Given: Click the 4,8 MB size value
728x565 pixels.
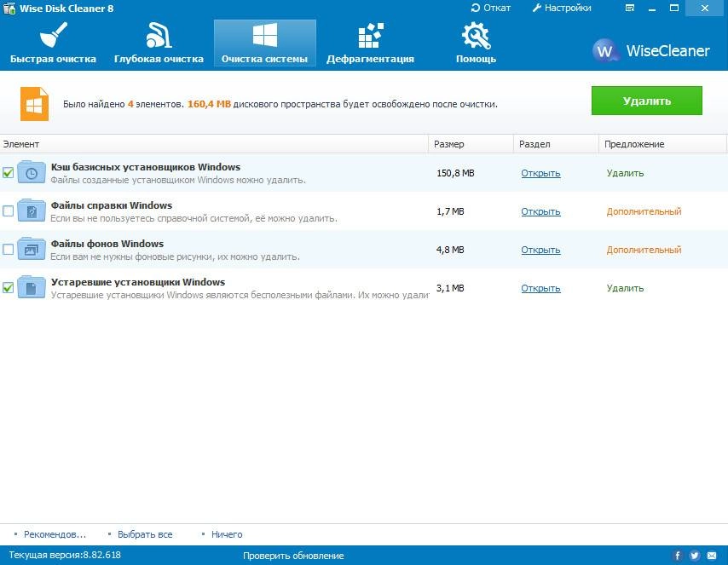Looking at the screenshot, I should (x=450, y=250).
